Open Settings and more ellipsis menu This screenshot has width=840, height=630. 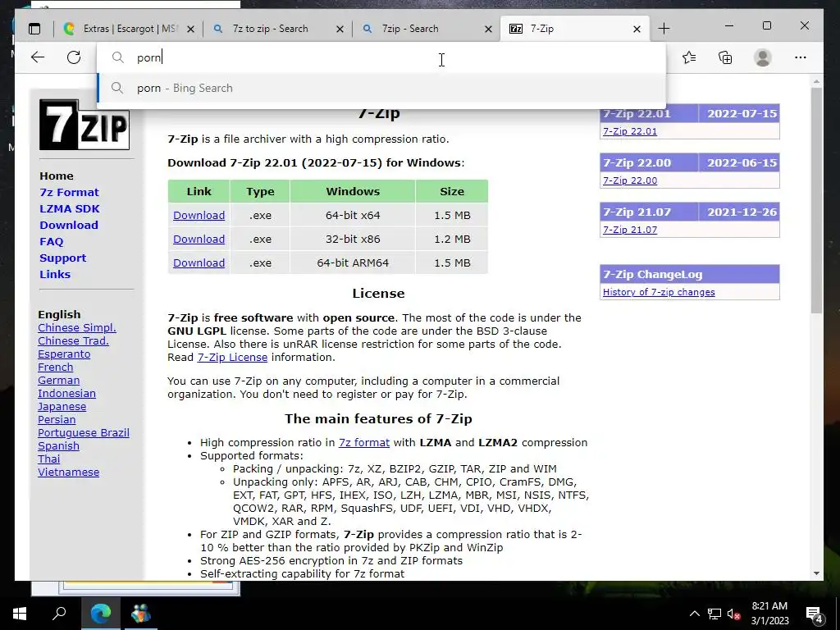[801, 57]
